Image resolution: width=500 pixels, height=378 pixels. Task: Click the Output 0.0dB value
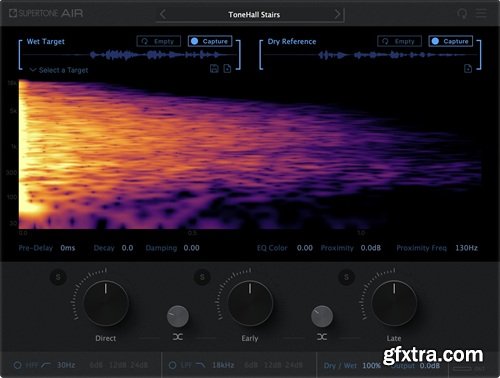point(430,366)
